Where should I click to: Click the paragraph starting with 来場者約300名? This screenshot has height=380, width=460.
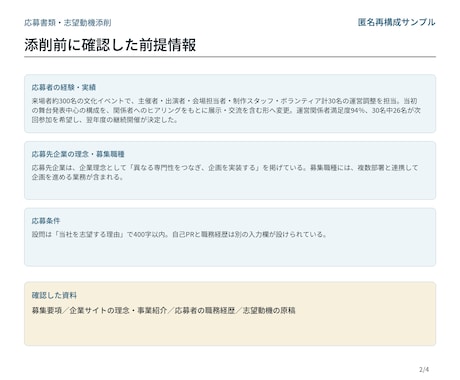pos(226,110)
